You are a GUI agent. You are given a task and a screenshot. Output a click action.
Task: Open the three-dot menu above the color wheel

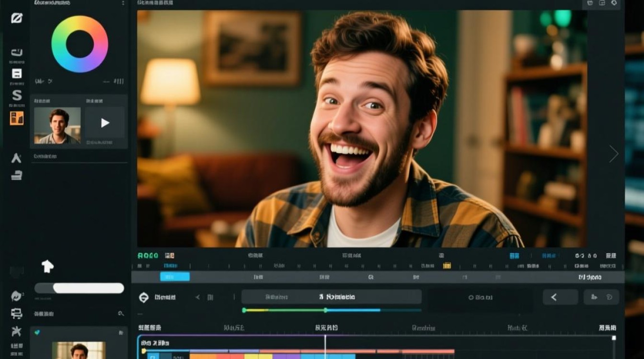(123, 3)
